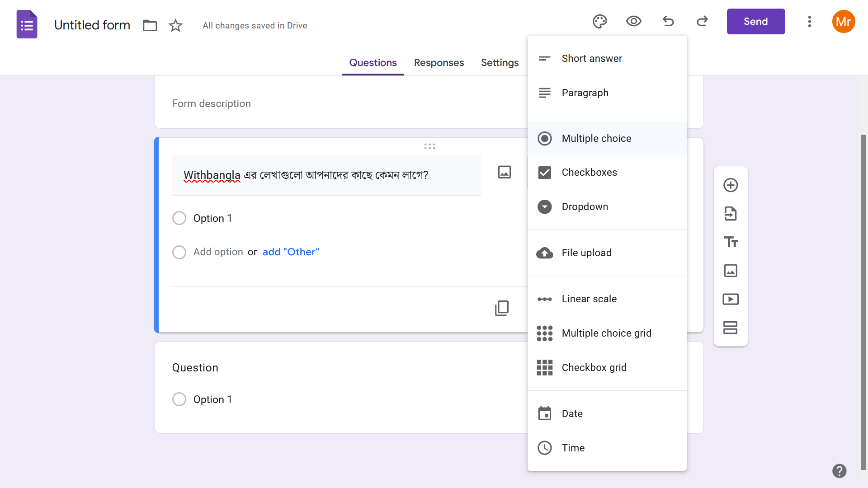Image resolution: width=868 pixels, height=488 pixels.
Task: Select the Option 1 radio in first question
Action: 179,218
